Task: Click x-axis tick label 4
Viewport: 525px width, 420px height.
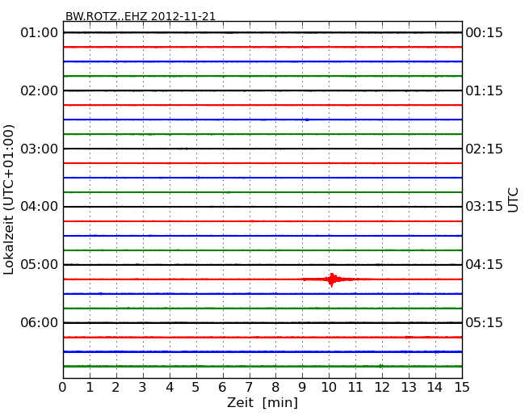Action: pos(170,388)
